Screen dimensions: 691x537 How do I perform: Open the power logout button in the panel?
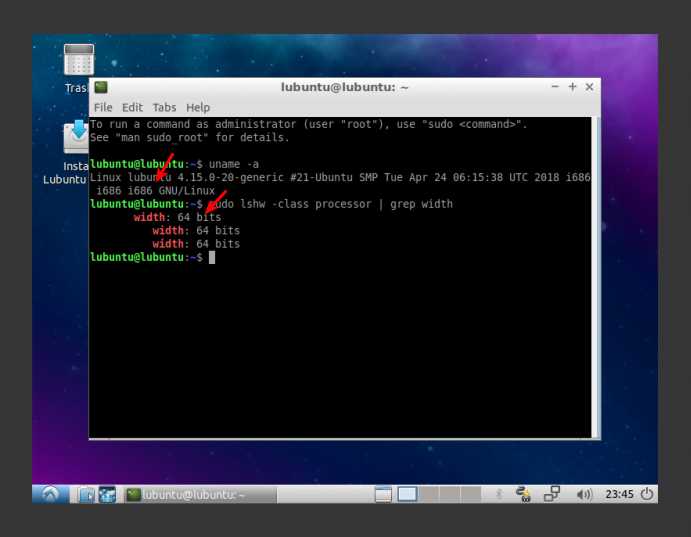coord(647,494)
